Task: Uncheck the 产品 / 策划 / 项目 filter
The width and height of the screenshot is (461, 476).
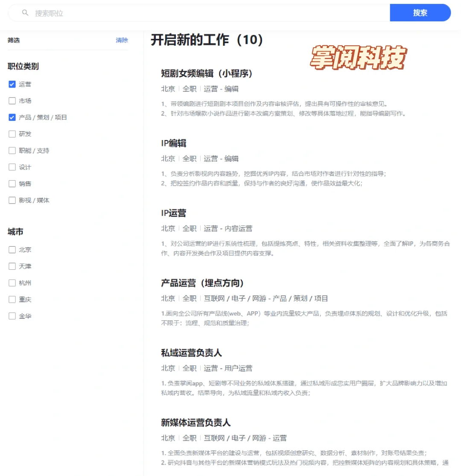Action: pyautogui.click(x=12, y=117)
